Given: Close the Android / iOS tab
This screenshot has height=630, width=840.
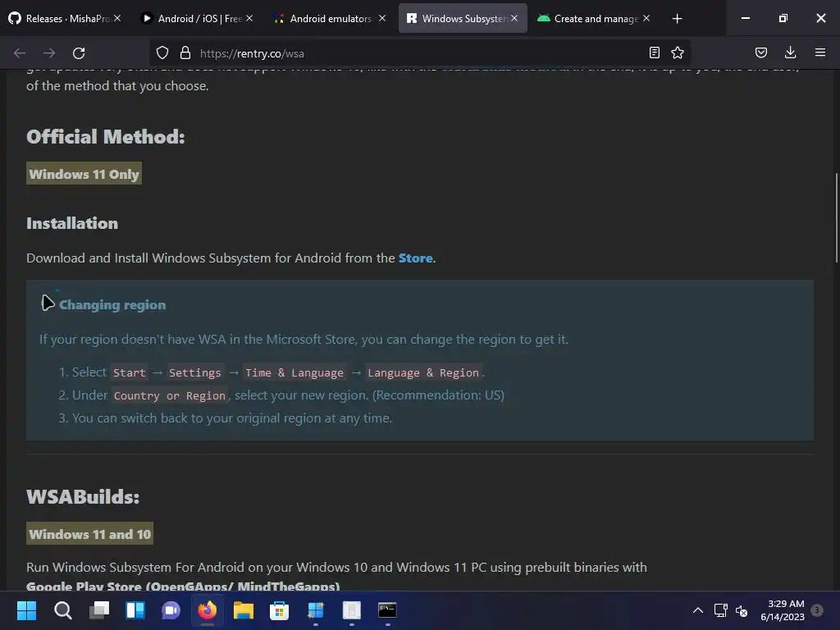Looking at the screenshot, I should click(249, 18).
